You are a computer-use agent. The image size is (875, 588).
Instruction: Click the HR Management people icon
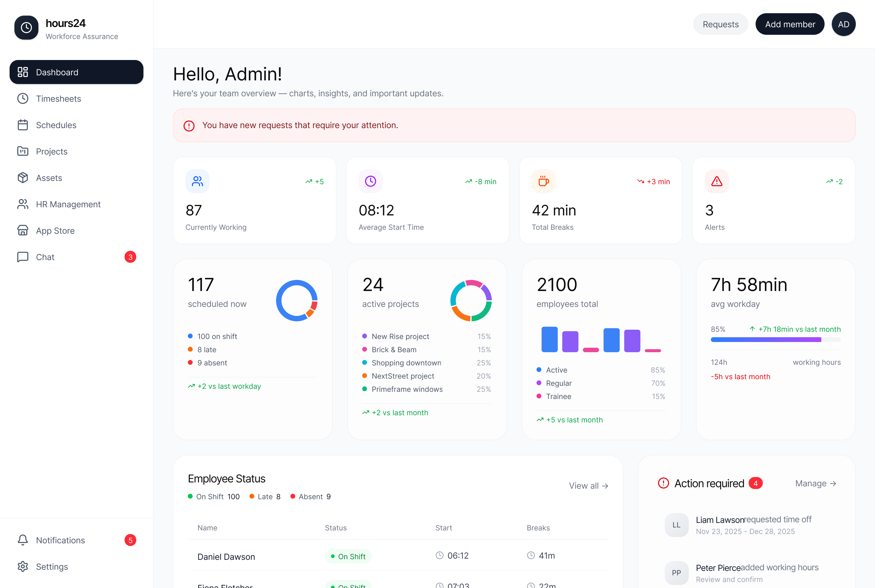click(23, 204)
